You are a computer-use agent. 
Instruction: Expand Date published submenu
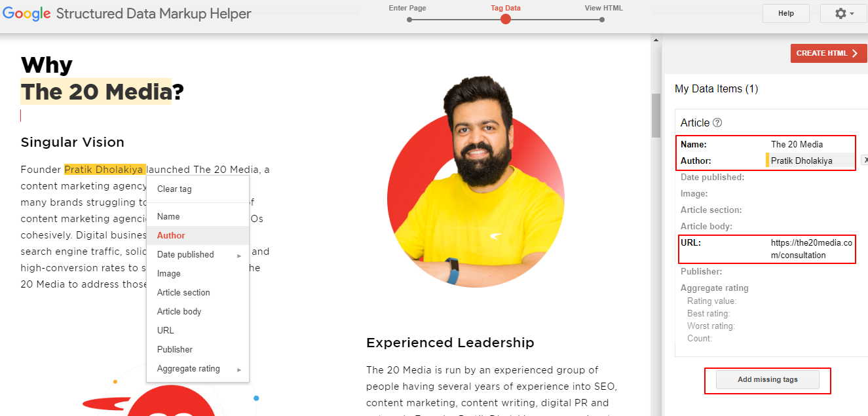click(198, 255)
